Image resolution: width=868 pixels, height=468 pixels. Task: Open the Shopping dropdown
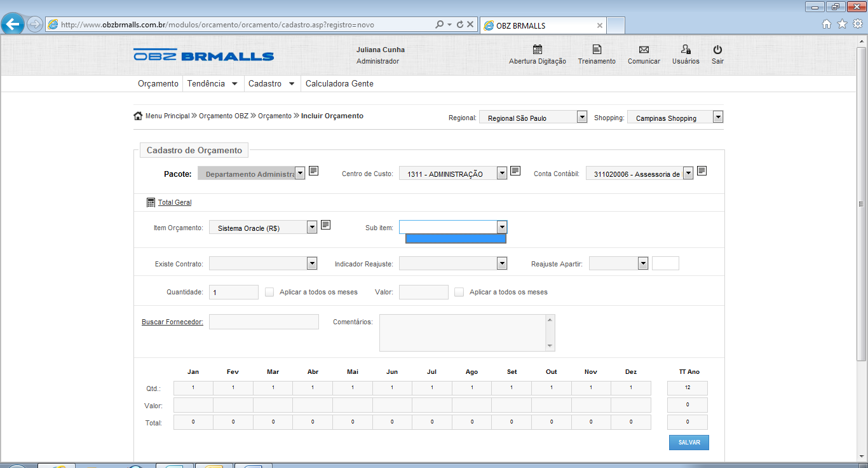[x=675, y=117]
